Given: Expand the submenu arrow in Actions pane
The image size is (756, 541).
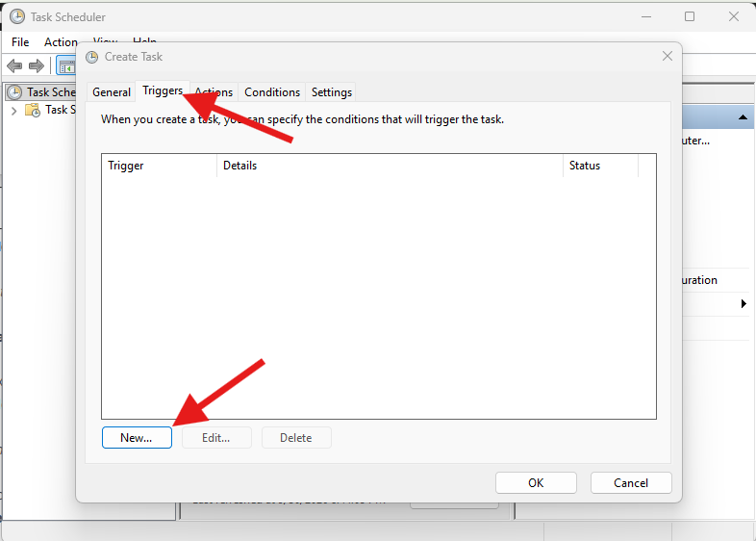Looking at the screenshot, I should pyautogui.click(x=743, y=303).
